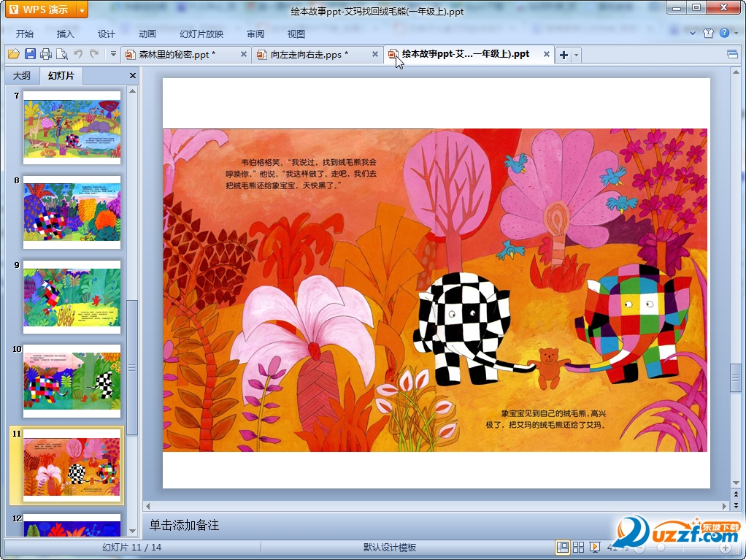Close the 向左走向右走.pps tab
Screen dimensions: 746x560
pyautogui.click(x=375, y=54)
